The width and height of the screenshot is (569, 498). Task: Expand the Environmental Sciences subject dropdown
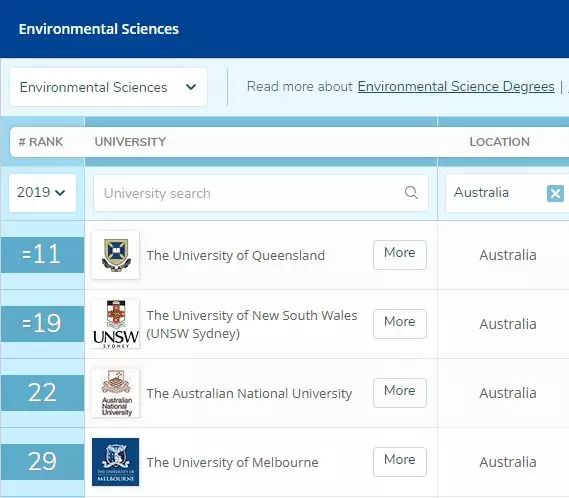click(x=109, y=87)
